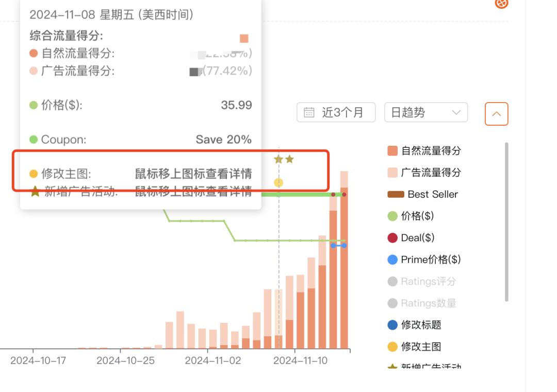Click the orange icon in the top-right corner
This screenshot has width=557, height=392.
click(x=501, y=4)
